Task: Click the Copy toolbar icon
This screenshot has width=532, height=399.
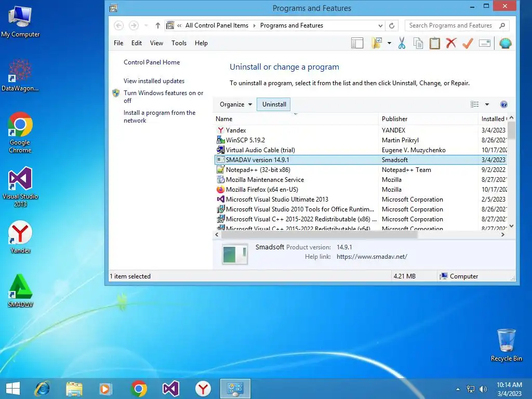Action: coord(418,44)
